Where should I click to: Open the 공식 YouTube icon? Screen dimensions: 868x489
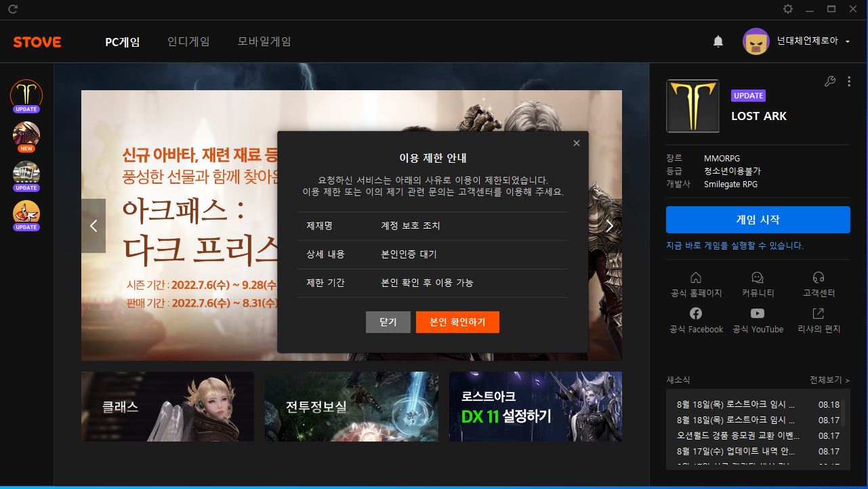coord(758,313)
